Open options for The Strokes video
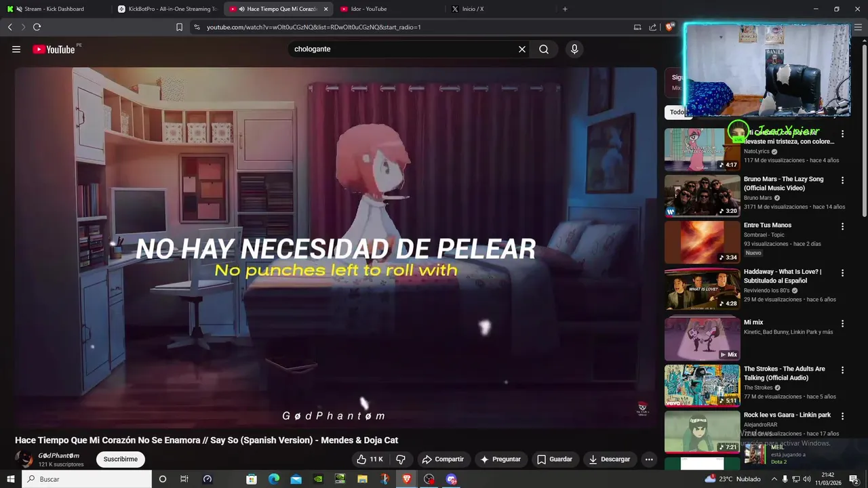 pos(843,370)
